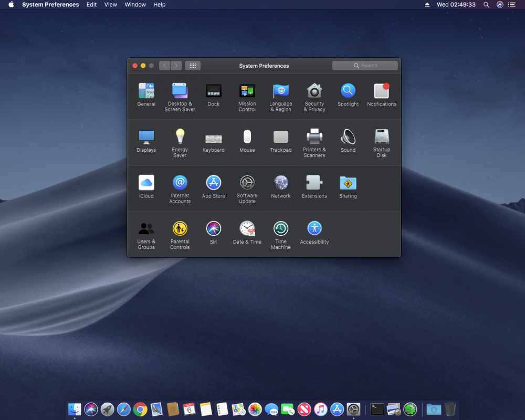Image resolution: width=525 pixels, height=420 pixels.
Task: Open the Help menu
Action: coord(160,5)
